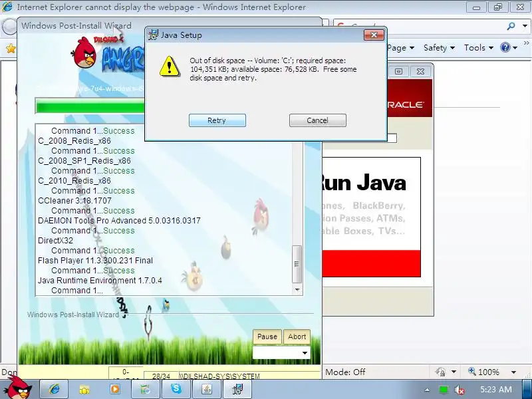Expand the arrow next to security icon
Viewport: 532px width, 399px height.
[x=454, y=372]
